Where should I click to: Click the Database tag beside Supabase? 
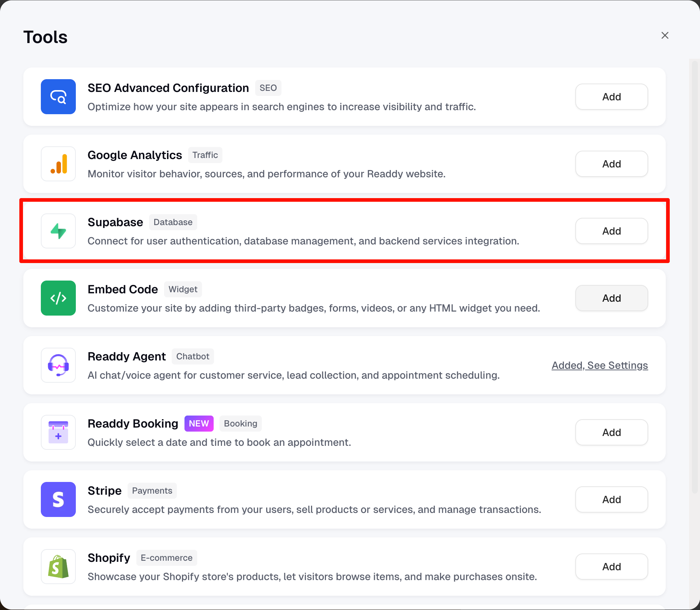point(173,222)
